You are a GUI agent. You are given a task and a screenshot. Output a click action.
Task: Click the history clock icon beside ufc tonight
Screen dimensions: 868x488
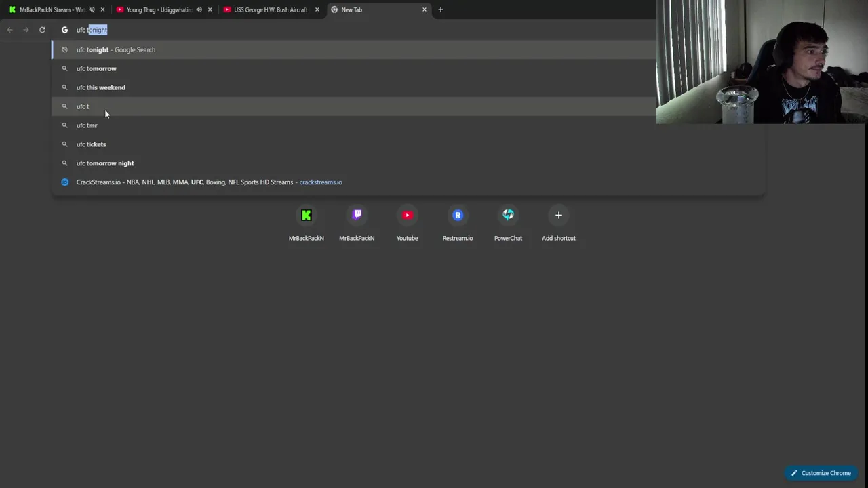pos(65,49)
